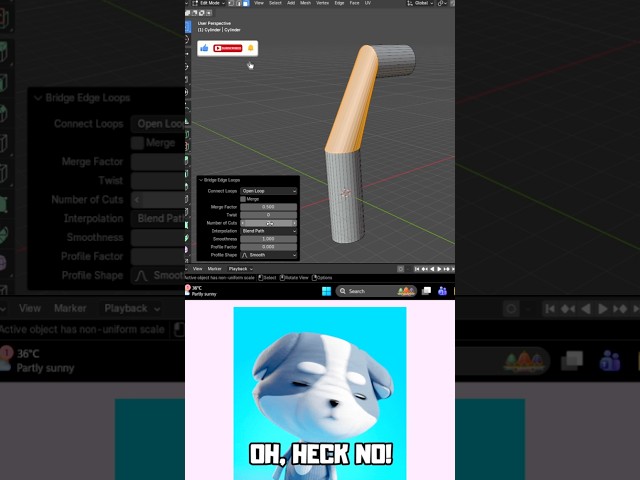The image size is (640, 480).
Task: Toggle the auto keying record button
Action: tap(400, 269)
